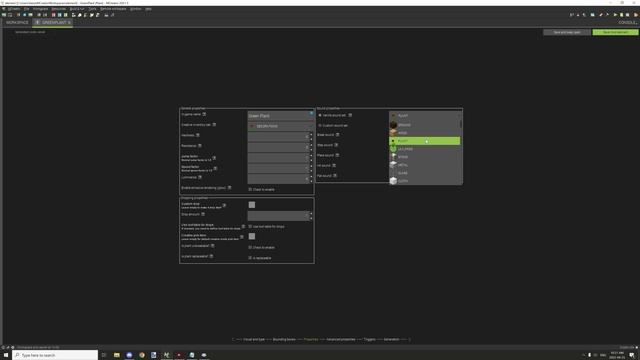This screenshot has height=360, width=640.
Task: Tick Use loot table for drops checkbox
Action: (x=250, y=227)
